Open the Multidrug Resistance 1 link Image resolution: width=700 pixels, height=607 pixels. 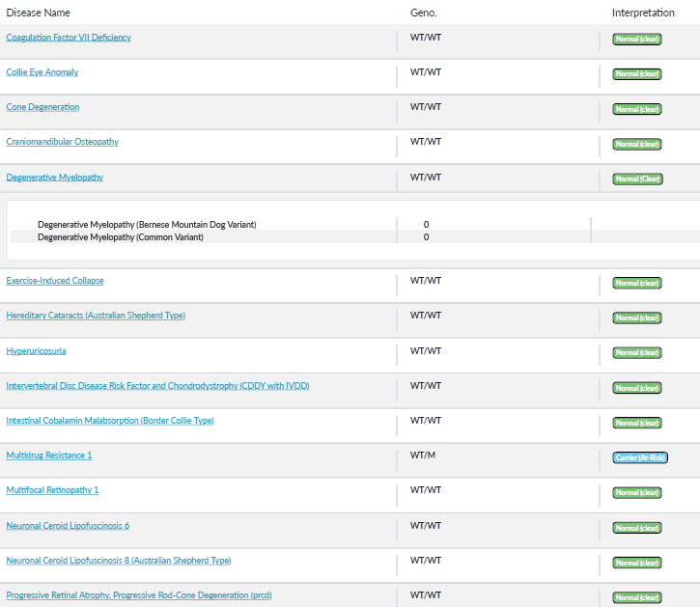(x=48, y=455)
